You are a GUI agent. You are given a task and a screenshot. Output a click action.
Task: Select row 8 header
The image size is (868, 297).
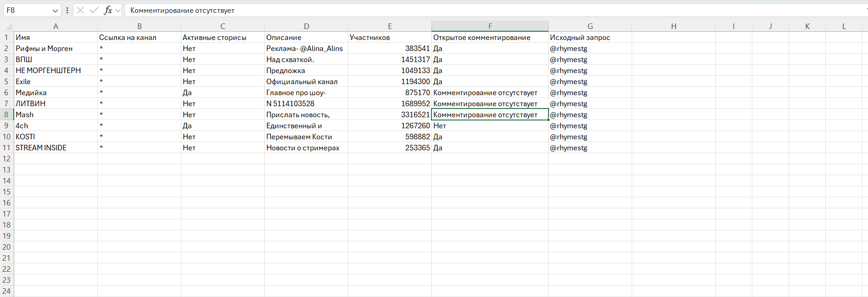[x=7, y=114]
